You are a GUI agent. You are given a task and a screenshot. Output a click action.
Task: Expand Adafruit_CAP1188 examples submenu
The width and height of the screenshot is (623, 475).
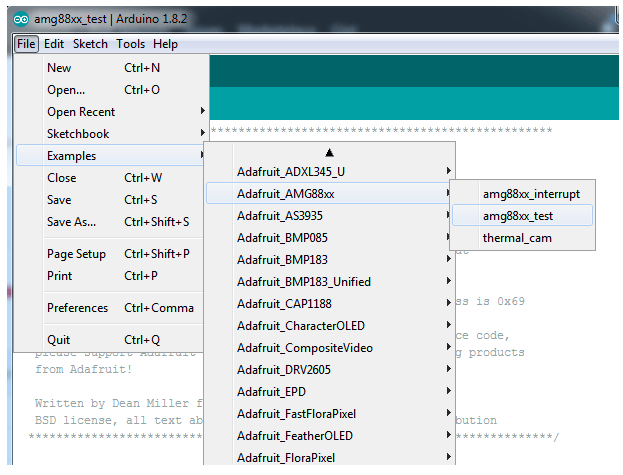pos(330,303)
